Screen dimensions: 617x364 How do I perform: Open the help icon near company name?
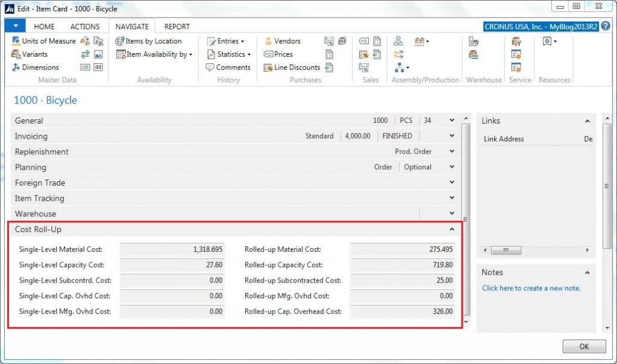click(606, 27)
